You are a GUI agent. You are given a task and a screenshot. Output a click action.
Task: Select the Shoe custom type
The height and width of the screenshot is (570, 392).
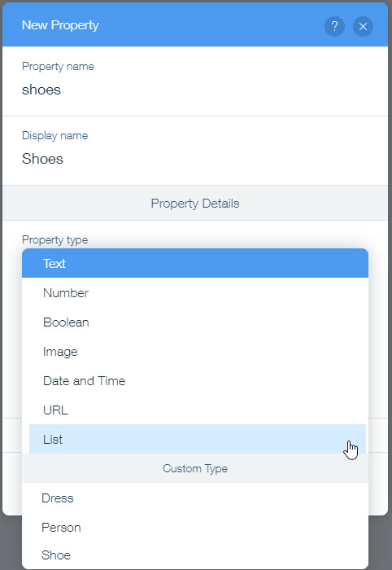[195, 555]
